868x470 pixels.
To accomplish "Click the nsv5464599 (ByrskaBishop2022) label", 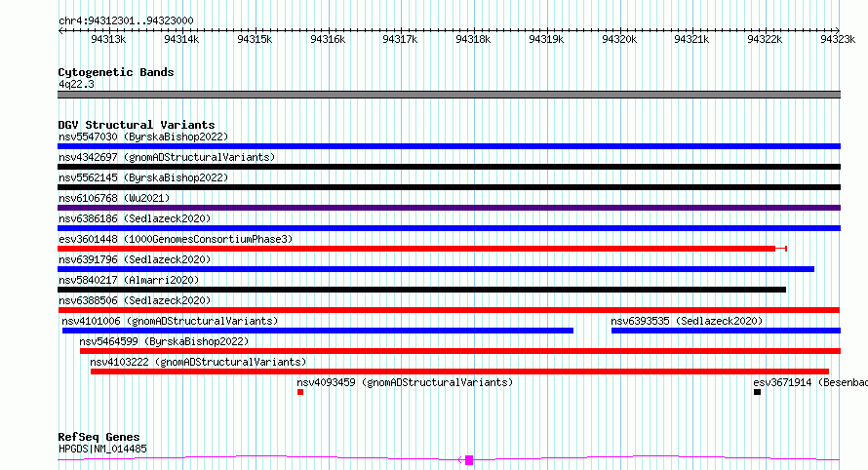I will tap(164, 341).
